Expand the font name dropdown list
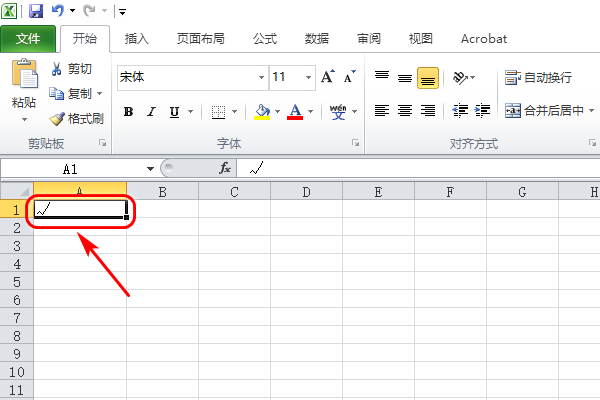 click(261, 77)
